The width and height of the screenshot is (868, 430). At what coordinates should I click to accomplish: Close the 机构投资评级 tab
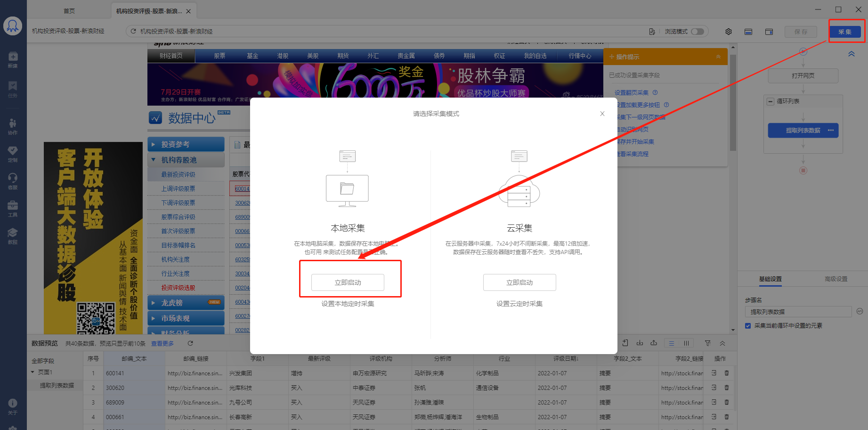188,11
